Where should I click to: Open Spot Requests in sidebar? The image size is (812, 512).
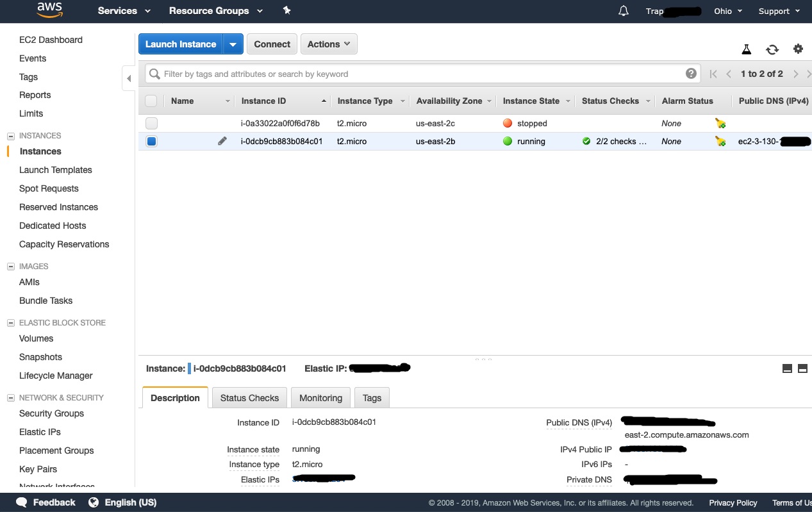(49, 188)
